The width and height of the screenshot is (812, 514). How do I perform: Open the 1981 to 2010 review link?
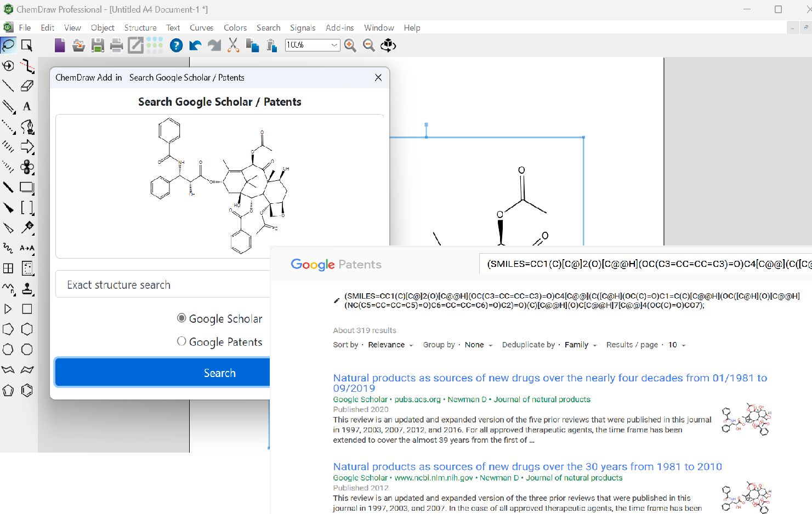pos(527,466)
